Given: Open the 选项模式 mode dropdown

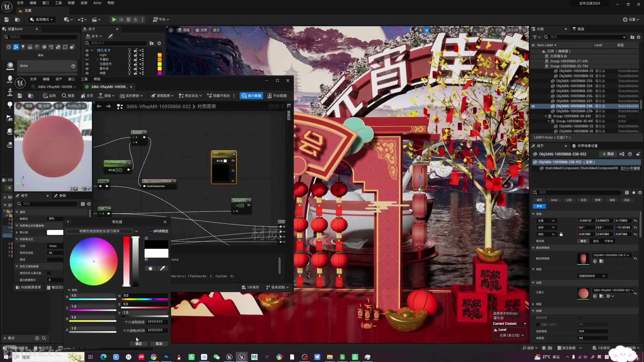Looking at the screenshot, I should 42,19.
